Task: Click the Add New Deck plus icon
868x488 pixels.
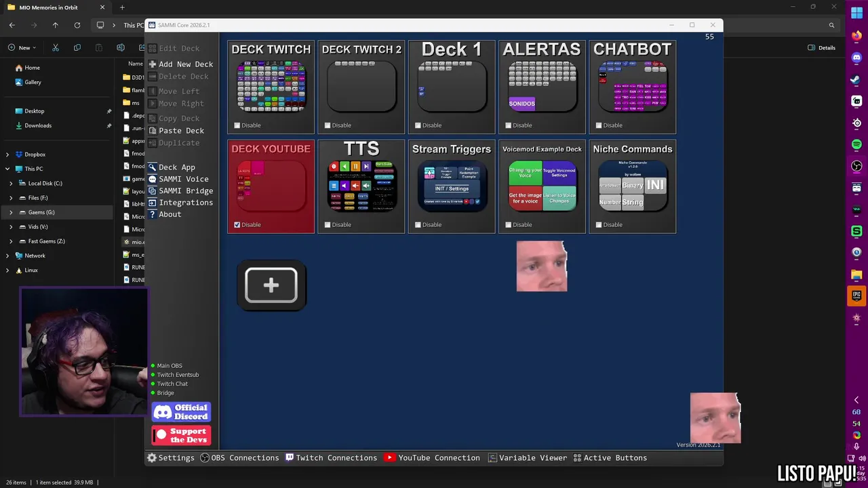Action: [152, 64]
